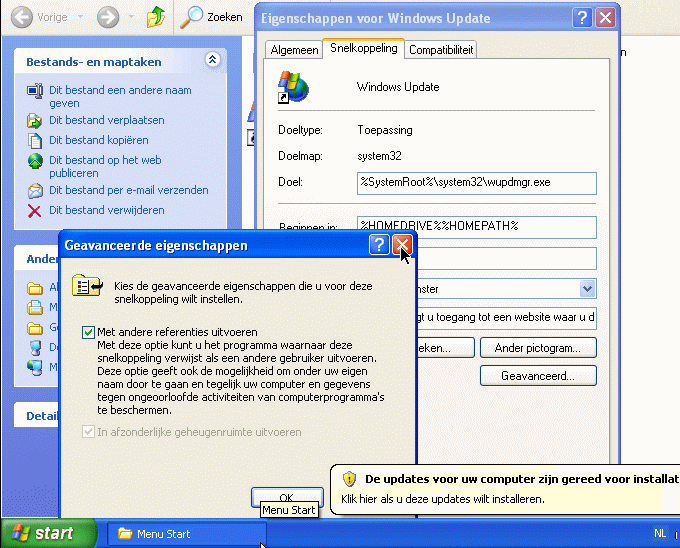The image size is (680, 548).
Task: Click Dit bestand een andere naam geven
Action: pyautogui.click(x=120, y=97)
